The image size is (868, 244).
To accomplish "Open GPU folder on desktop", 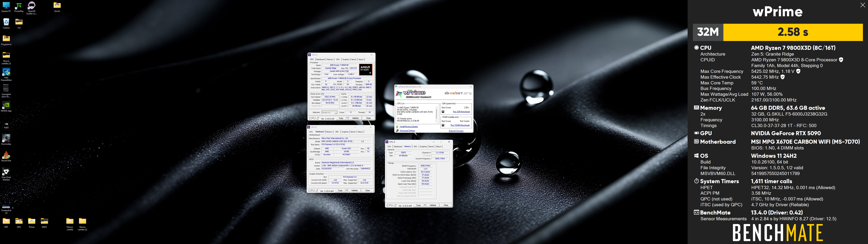I will (19, 223).
